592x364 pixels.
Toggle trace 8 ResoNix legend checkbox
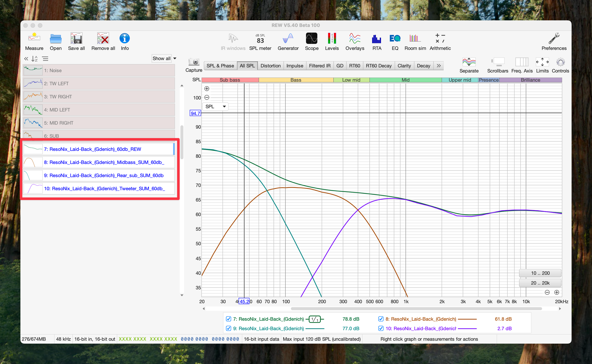tap(381, 319)
